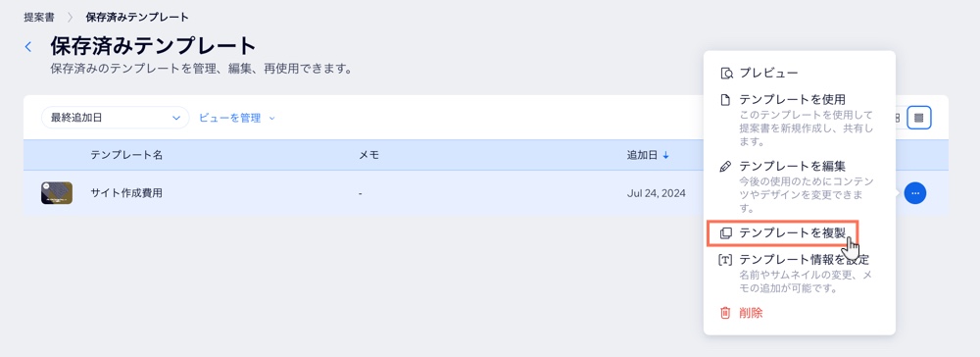The width and height of the screenshot is (980, 357).
Task: Click the メモ column header
Action: tap(368, 155)
